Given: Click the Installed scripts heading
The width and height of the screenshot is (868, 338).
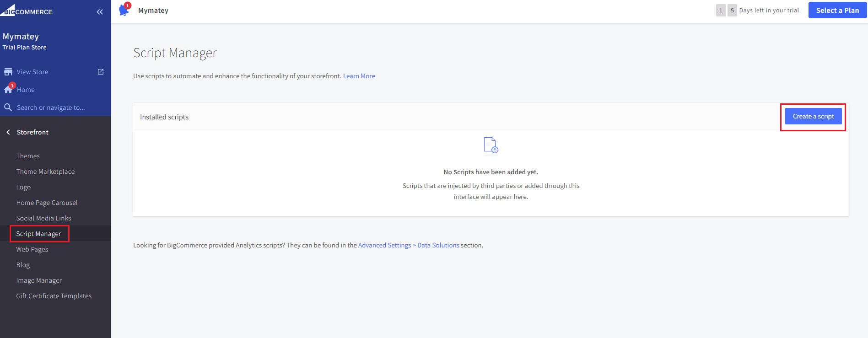Looking at the screenshot, I should pos(164,117).
